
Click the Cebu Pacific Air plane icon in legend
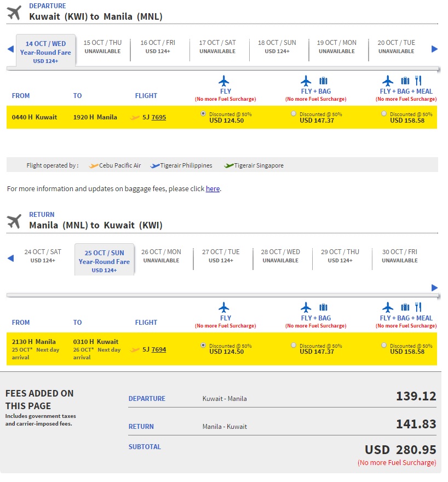94,165
